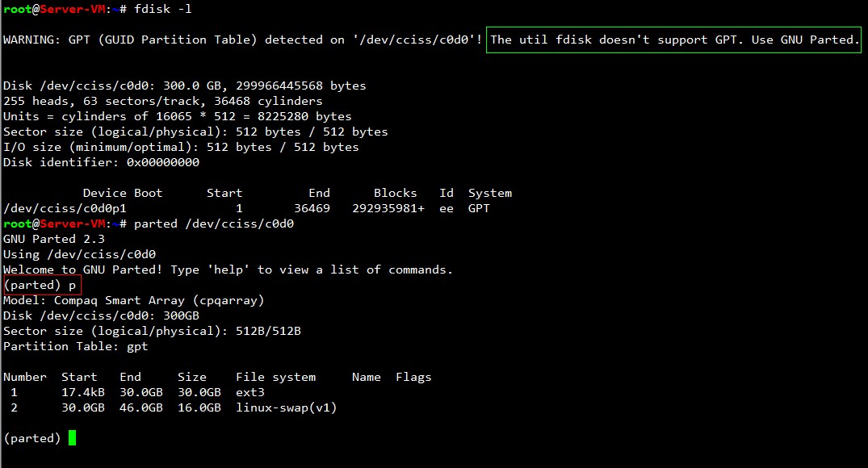Click the green-boxed fdisk GPT warning text

coord(673,40)
